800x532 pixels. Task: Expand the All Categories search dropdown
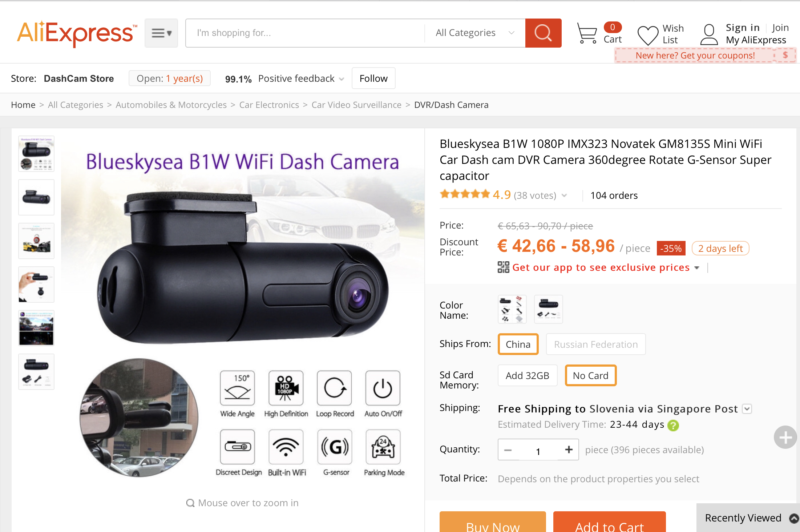[x=475, y=33]
